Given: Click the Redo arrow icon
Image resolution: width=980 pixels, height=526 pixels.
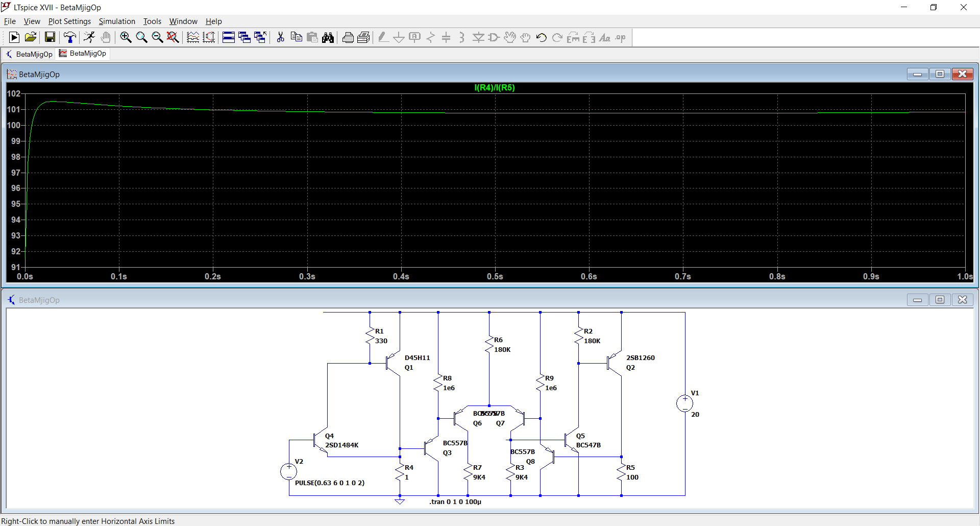Looking at the screenshot, I should [x=557, y=37].
